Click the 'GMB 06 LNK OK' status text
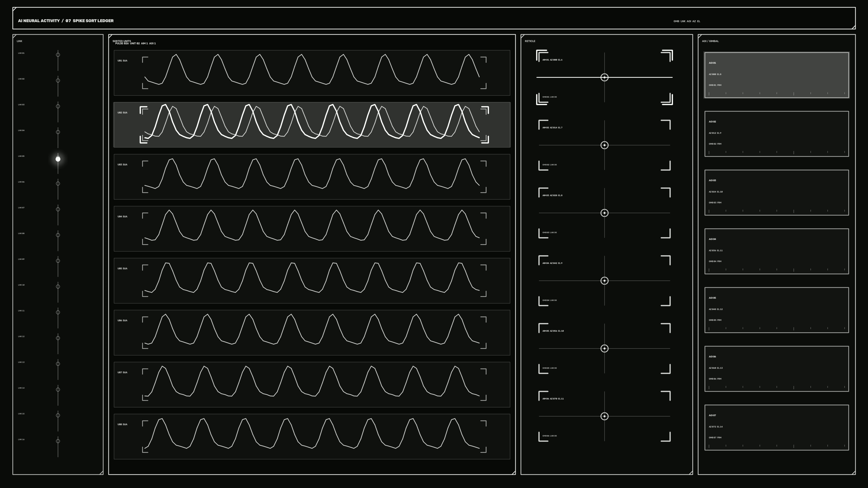The image size is (868, 488). 550,436
